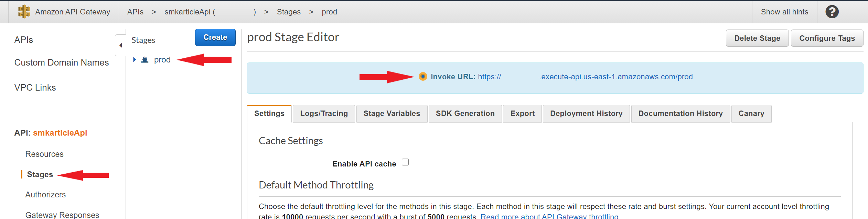Click the Create stage button
Image resolution: width=868 pixels, height=219 pixels.
coord(215,37)
